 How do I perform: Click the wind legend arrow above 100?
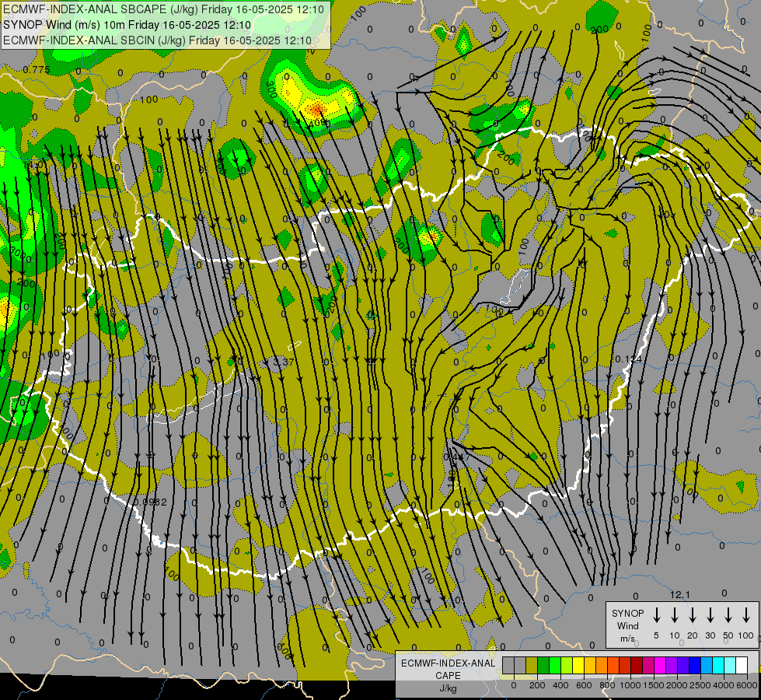[x=746, y=615]
